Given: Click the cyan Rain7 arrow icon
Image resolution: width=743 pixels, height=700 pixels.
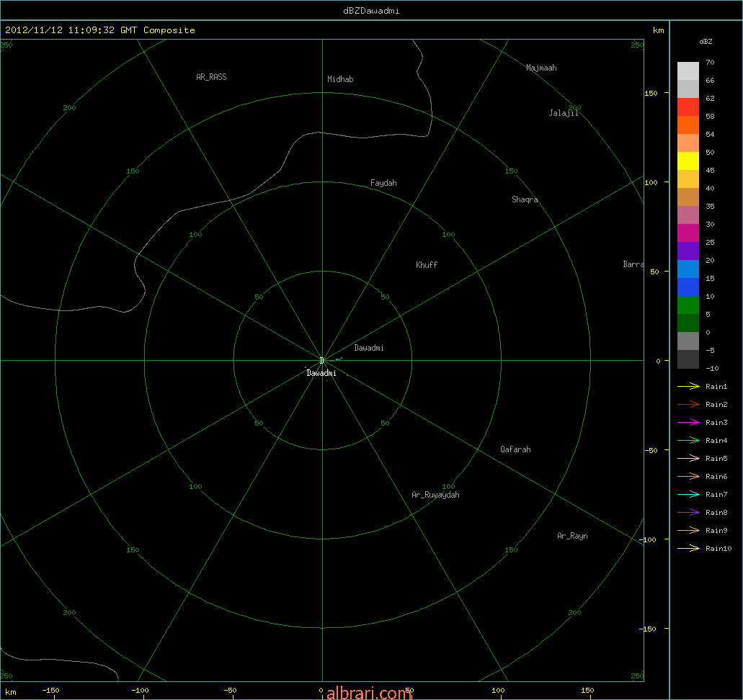Looking at the screenshot, I should click(688, 495).
